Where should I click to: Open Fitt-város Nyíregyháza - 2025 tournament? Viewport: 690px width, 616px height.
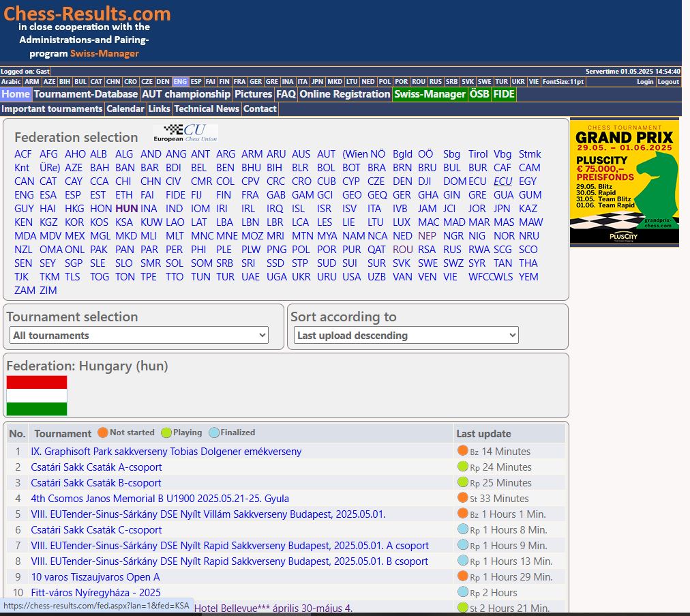[x=96, y=593]
